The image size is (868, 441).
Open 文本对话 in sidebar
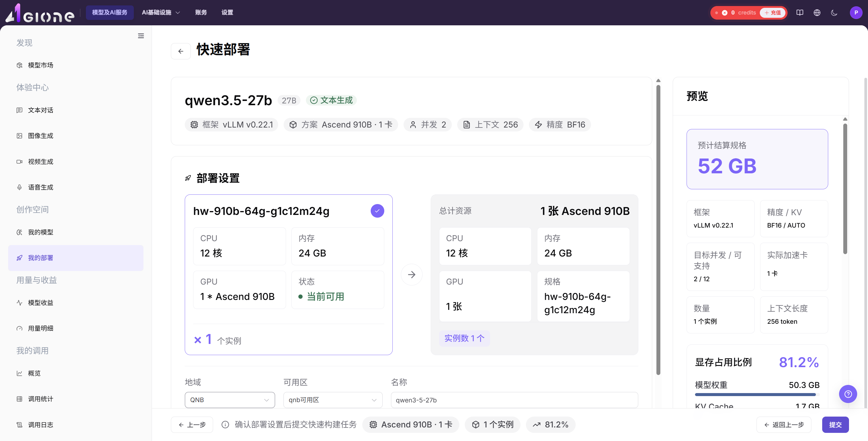click(x=76, y=110)
